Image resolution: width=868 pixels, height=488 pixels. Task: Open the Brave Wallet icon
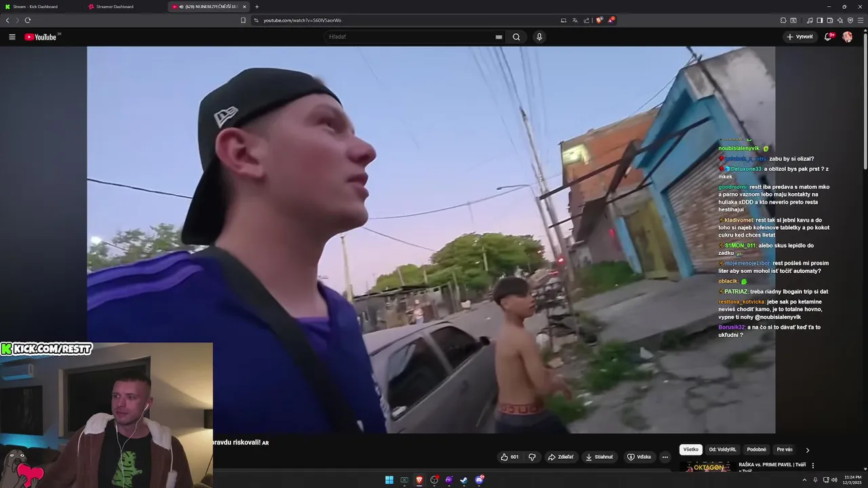(x=830, y=20)
